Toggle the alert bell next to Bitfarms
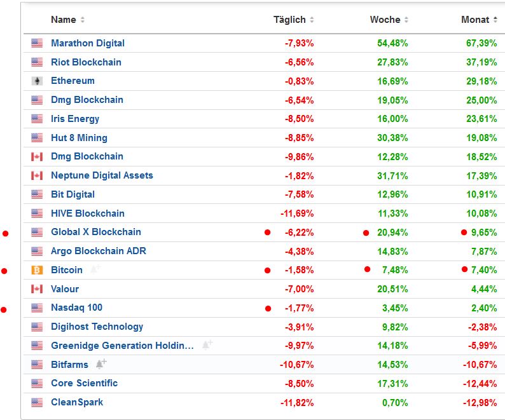This screenshot has width=505, height=420. (x=100, y=364)
